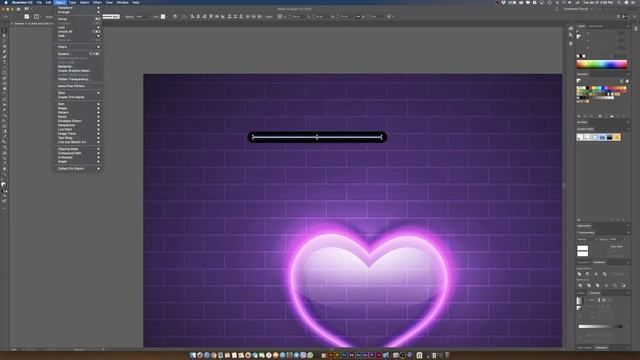Open the blending mode dropdown in Transparency
Screen dimensions: 640x360
587,239
